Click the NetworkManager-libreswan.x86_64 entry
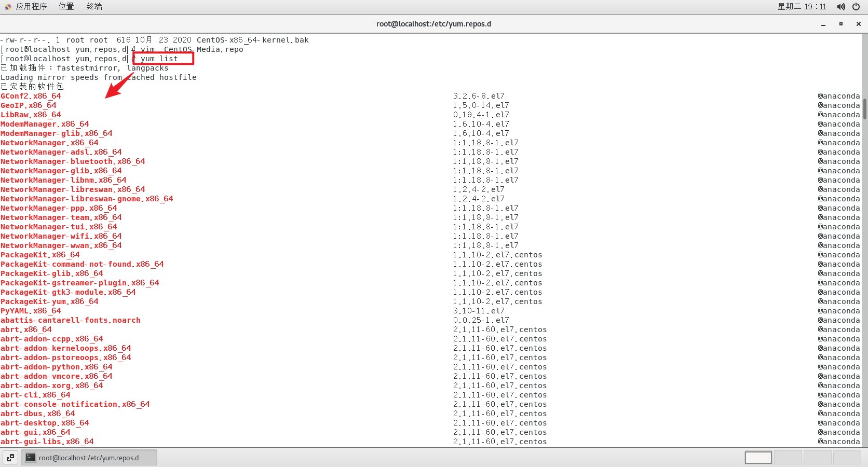Image resolution: width=868 pixels, height=467 pixels. pos(73,189)
